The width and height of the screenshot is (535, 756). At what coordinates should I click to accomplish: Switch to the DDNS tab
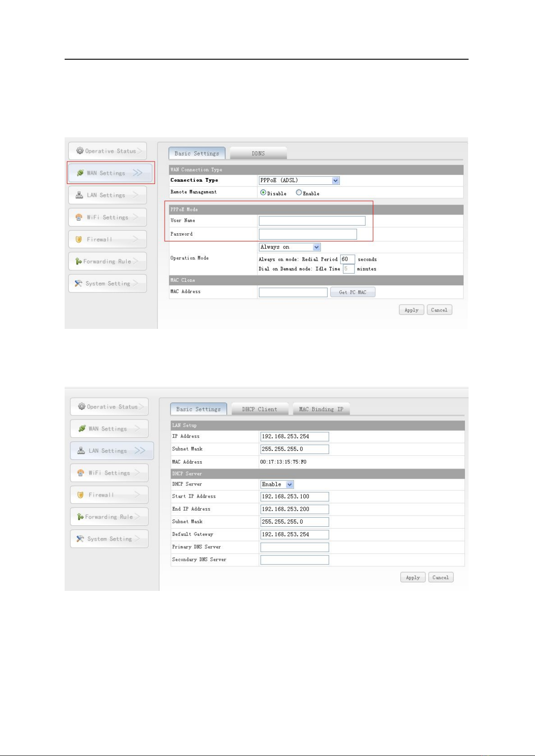pyautogui.click(x=258, y=153)
